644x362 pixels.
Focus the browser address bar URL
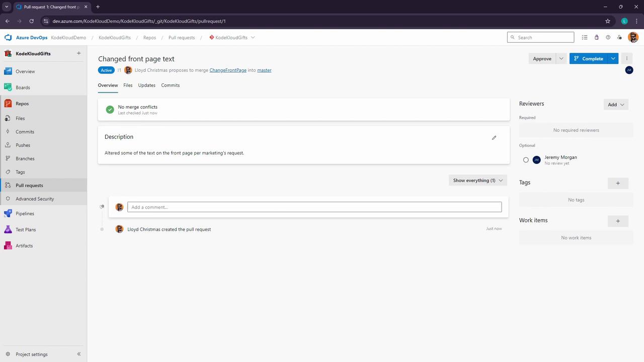139,21
